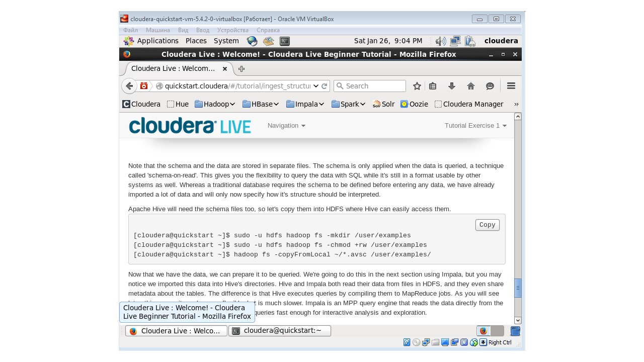644x362 pixels.
Task: Go back with the Firefox back arrow
Action: (x=129, y=86)
